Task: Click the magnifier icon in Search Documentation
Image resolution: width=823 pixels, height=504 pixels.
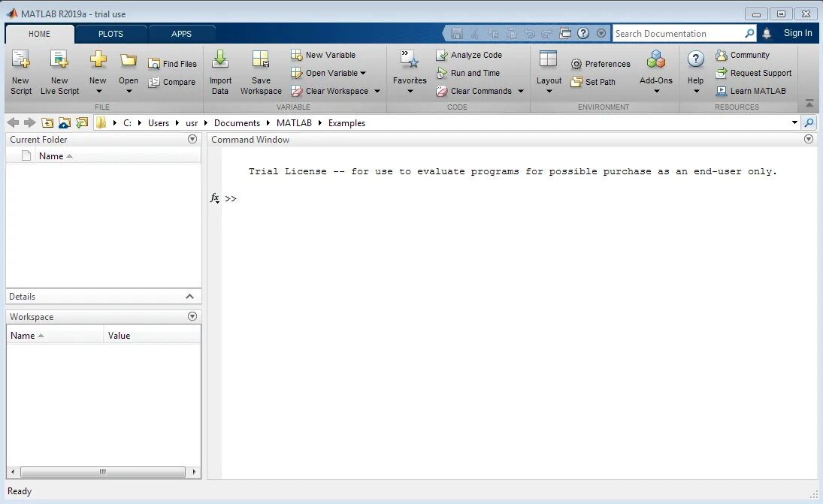Action: pyautogui.click(x=749, y=34)
